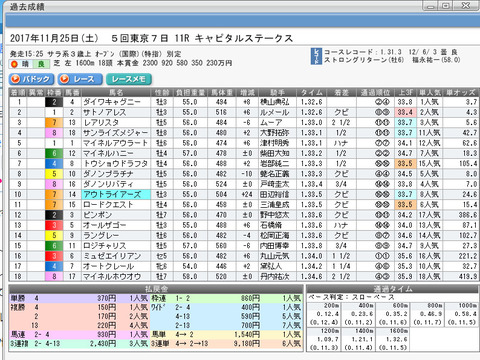Viewport: 480px width, 360px height.
Task: Click jockey name ムーア
Action: [x=271, y=123]
